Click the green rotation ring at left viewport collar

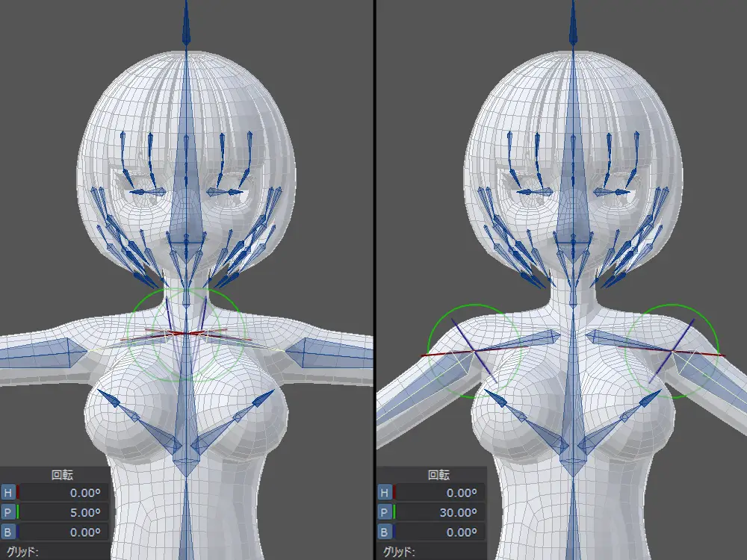(x=134, y=308)
